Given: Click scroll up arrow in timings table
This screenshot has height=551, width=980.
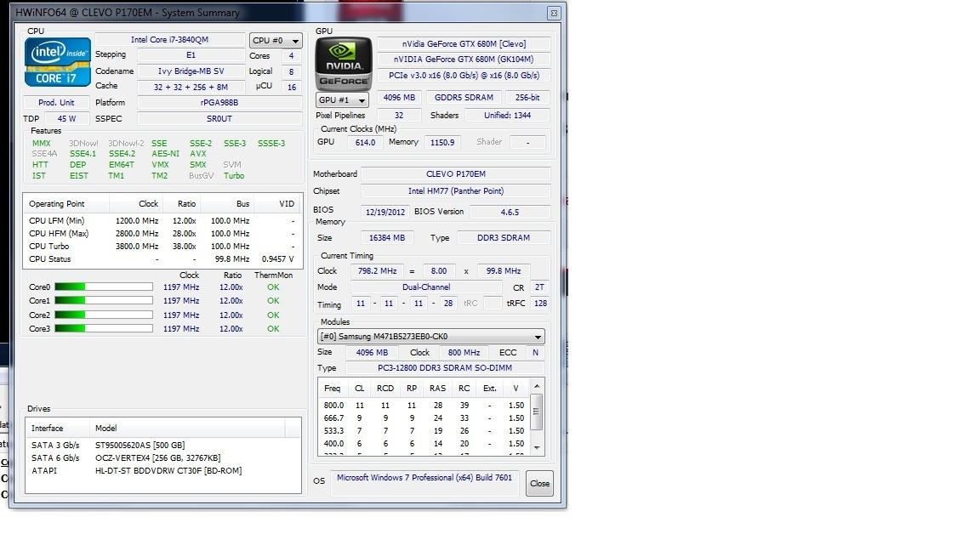Looking at the screenshot, I should [x=536, y=386].
